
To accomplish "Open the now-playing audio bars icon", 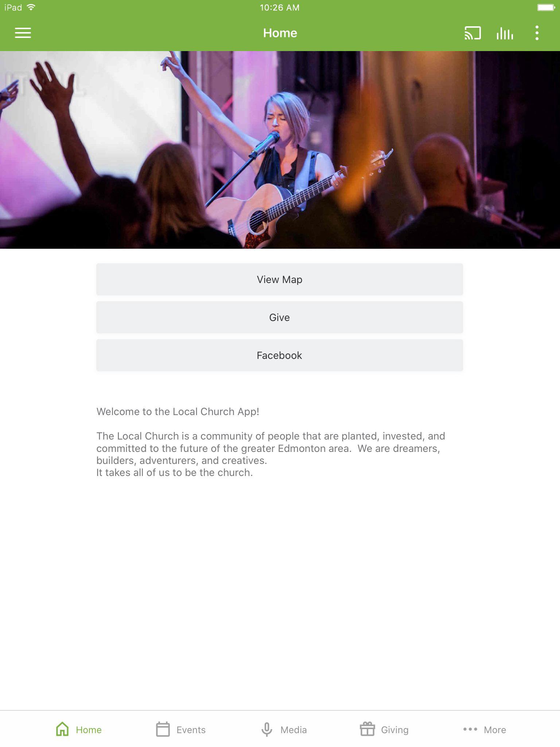I will tap(505, 33).
